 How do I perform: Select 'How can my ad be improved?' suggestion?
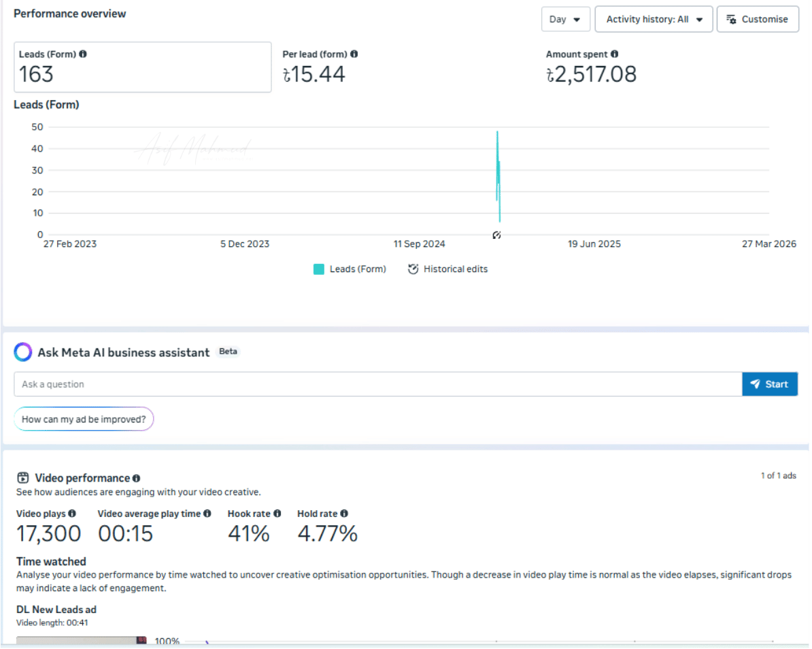[x=84, y=419]
